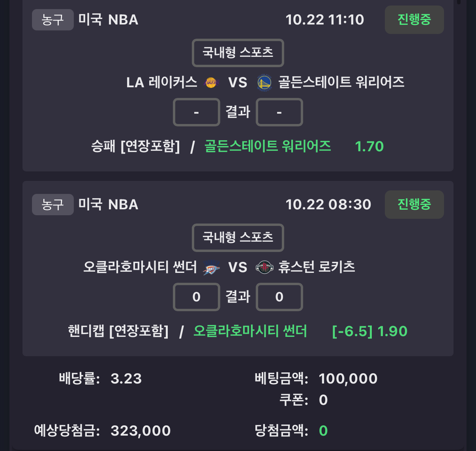Click the Rockets result box showing 0

279,297
